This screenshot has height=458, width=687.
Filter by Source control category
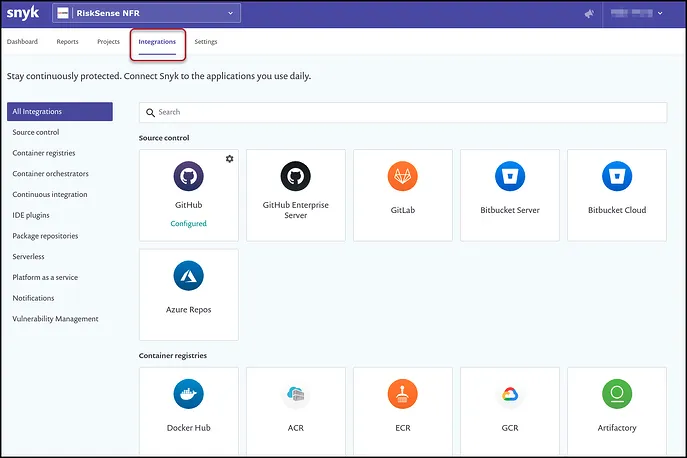click(x=36, y=132)
